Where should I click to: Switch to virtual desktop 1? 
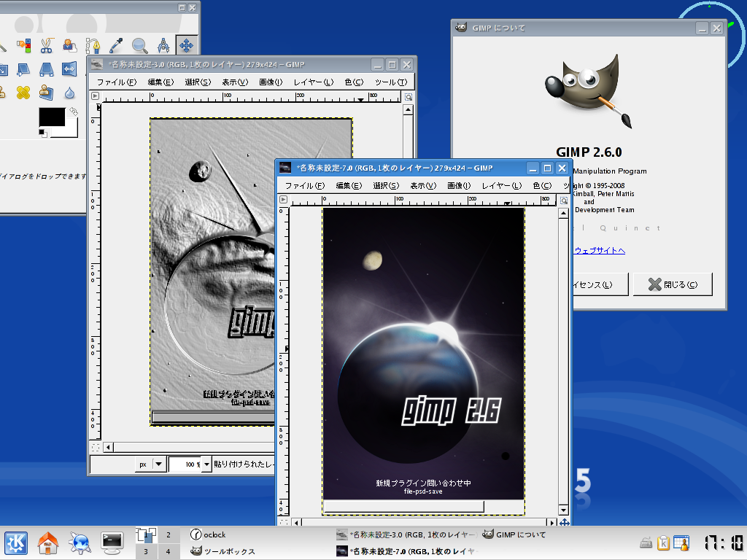pyautogui.click(x=146, y=535)
